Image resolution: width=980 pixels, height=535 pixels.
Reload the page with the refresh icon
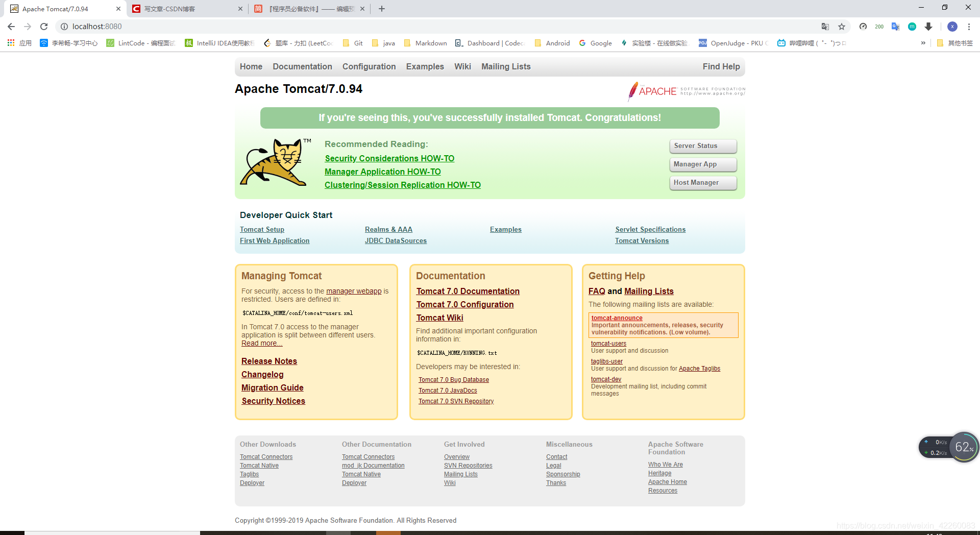pos(44,27)
